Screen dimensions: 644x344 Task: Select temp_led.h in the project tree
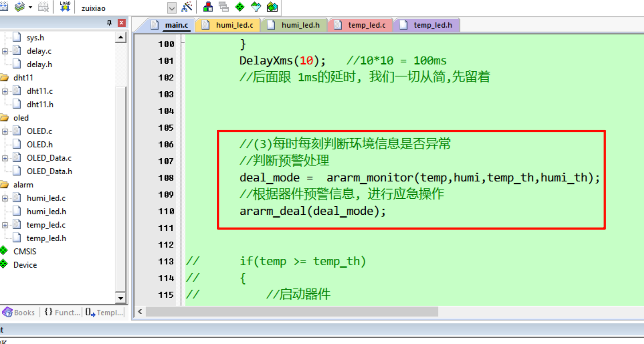coord(46,238)
